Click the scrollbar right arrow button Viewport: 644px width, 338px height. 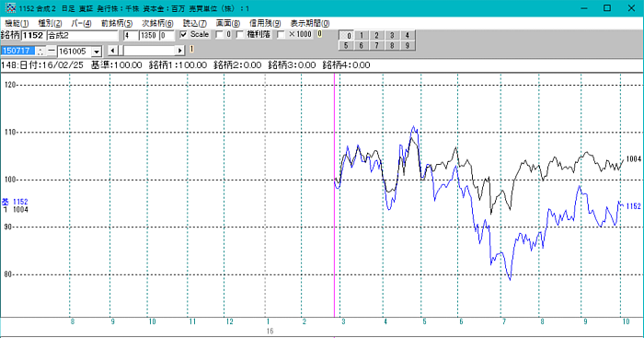[180, 51]
